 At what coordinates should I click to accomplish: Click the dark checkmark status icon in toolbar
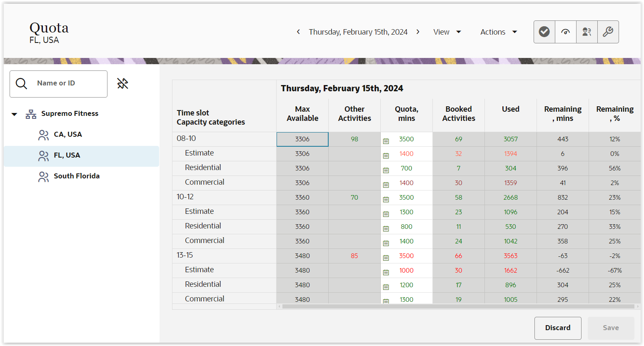pos(544,32)
